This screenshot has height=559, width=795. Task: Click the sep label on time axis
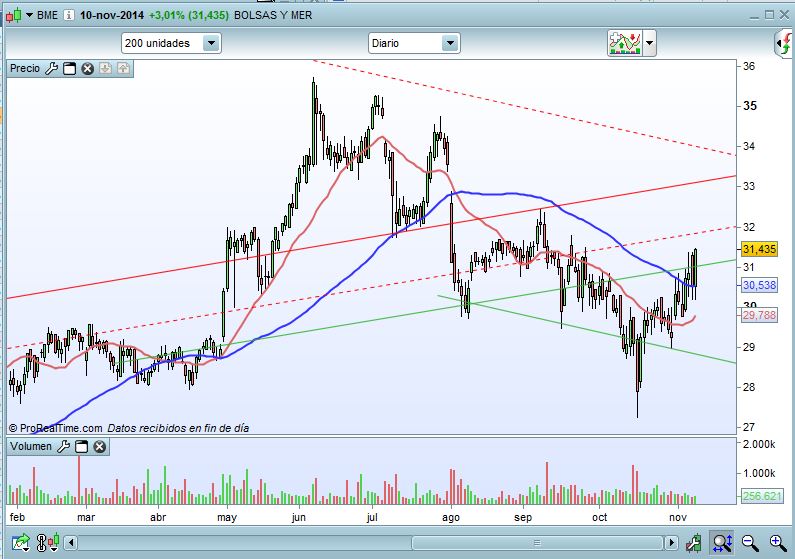click(523, 517)
